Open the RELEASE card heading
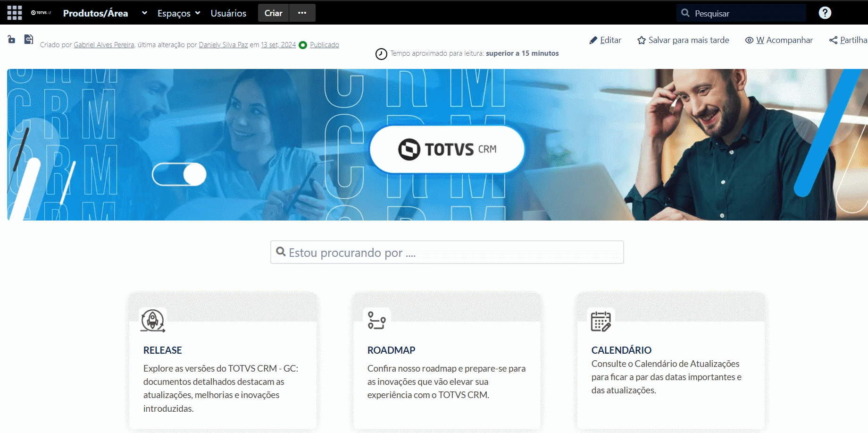868x433 pixels. [x=163, y=350]
